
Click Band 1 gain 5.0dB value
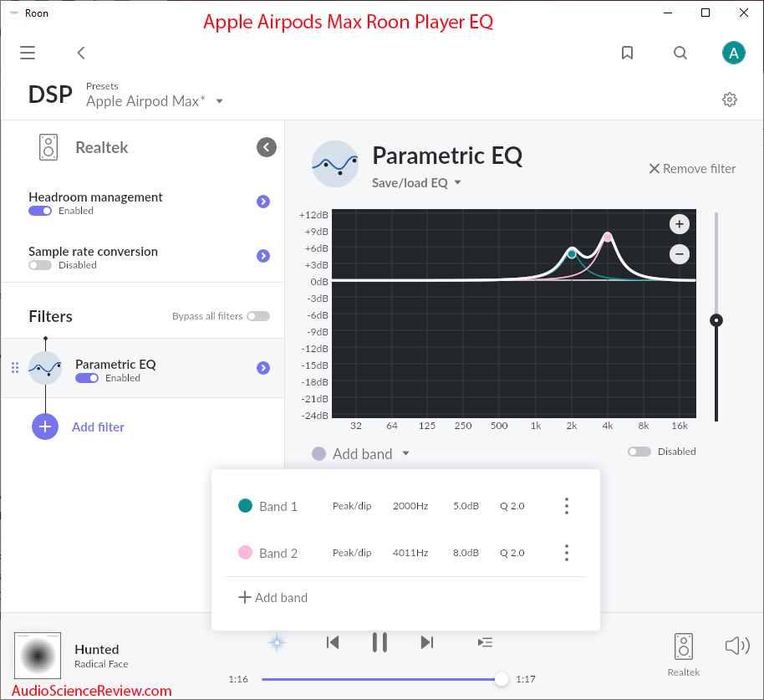click(466, 506)
